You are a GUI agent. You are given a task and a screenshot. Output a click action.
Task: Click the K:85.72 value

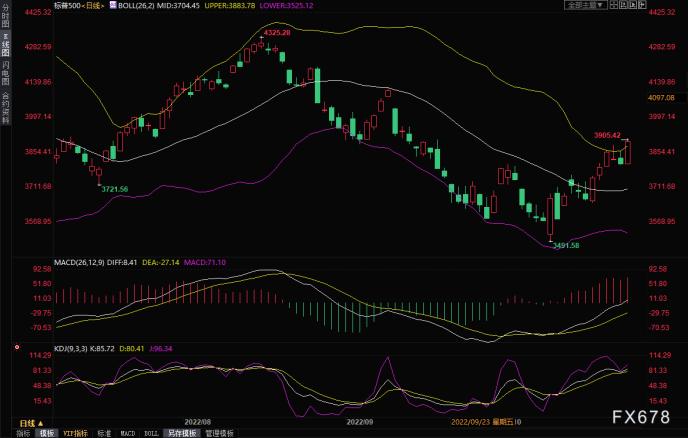coord(102,349)
